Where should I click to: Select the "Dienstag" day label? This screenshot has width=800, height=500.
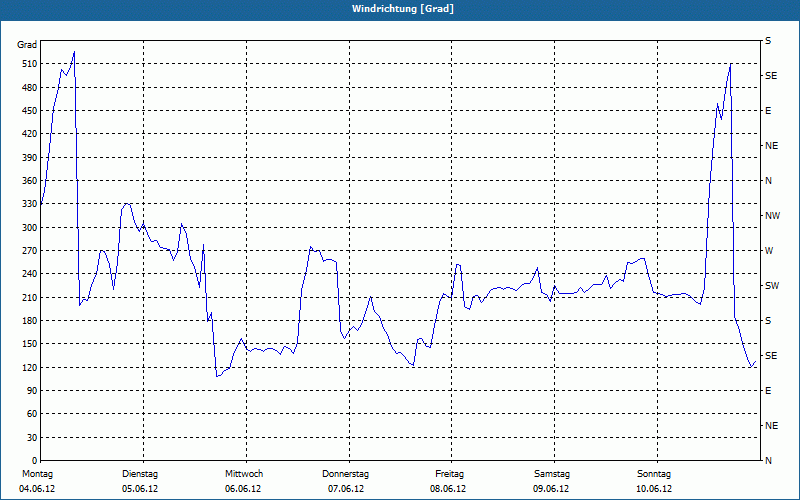click(140, 474)
